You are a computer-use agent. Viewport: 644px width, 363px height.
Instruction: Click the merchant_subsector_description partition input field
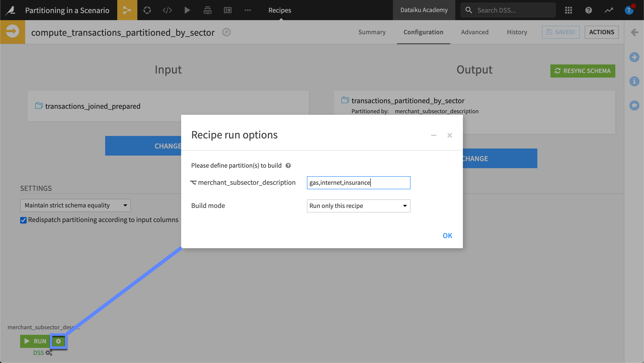pyautogui.click(x=358, y=183)
